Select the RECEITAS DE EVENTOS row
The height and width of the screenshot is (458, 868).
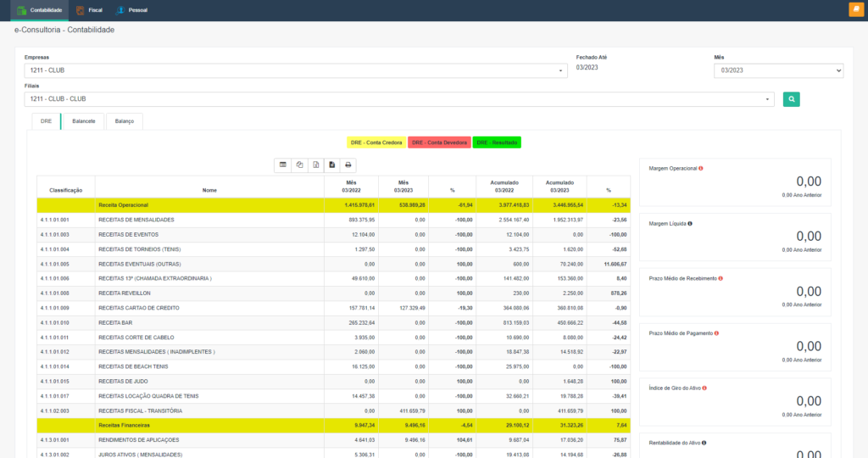[x=333, y=235]
